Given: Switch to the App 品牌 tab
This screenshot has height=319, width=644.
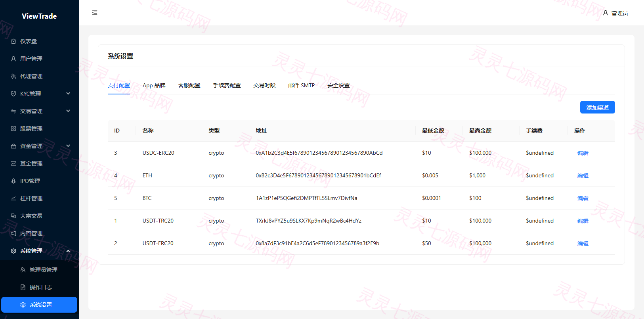Looking at the screenshot, I should pos(154,85).
